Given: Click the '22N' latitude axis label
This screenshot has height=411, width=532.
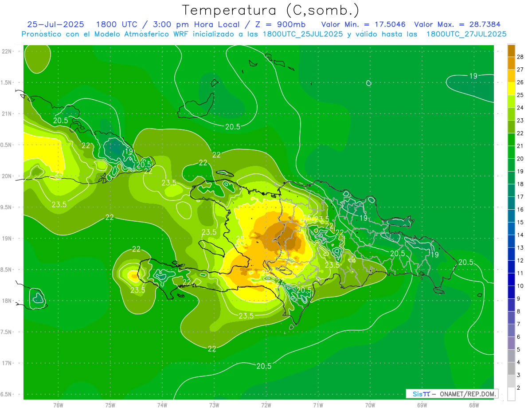Looking at the screenshot, I should click(x=7, y=51).
